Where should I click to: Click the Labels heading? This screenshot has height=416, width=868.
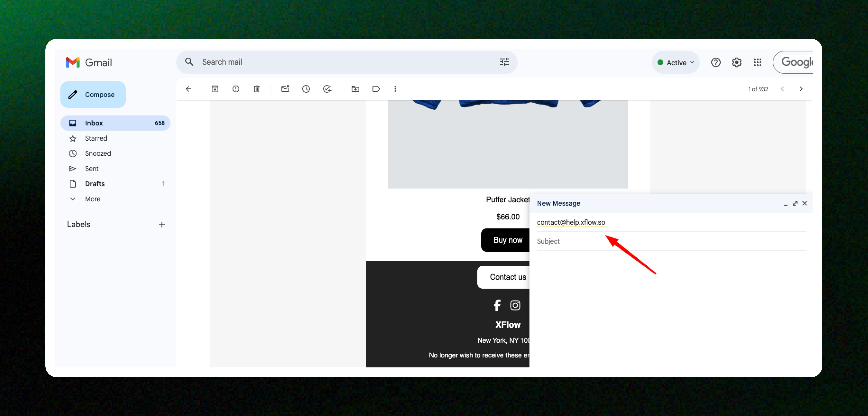click(x=79, y=225)
